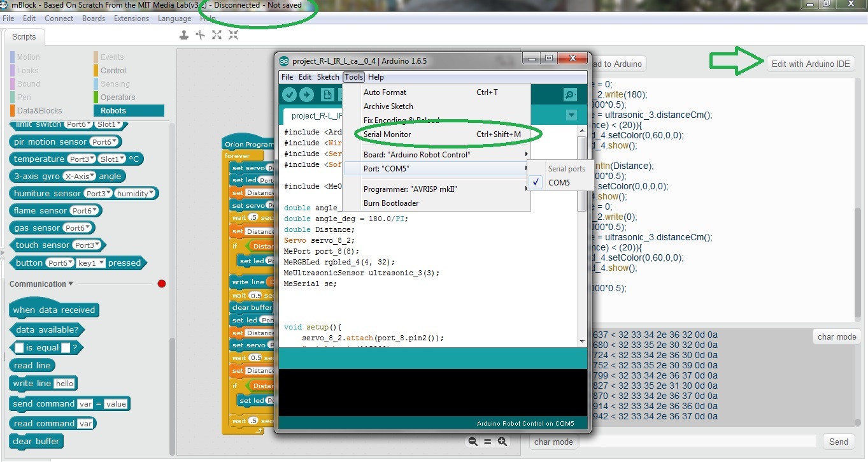This screenshot has width=868, height=462.
Task: Open Port COM5 submenu item
Action: (436, 168)
